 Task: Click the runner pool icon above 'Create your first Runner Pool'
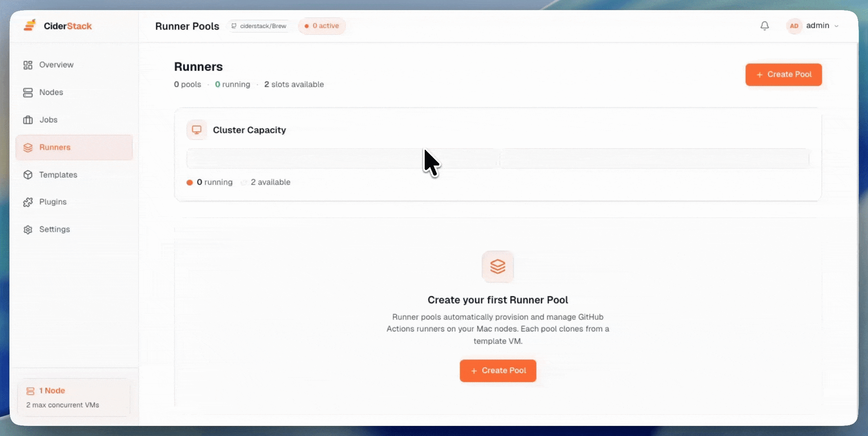[497, 266]
